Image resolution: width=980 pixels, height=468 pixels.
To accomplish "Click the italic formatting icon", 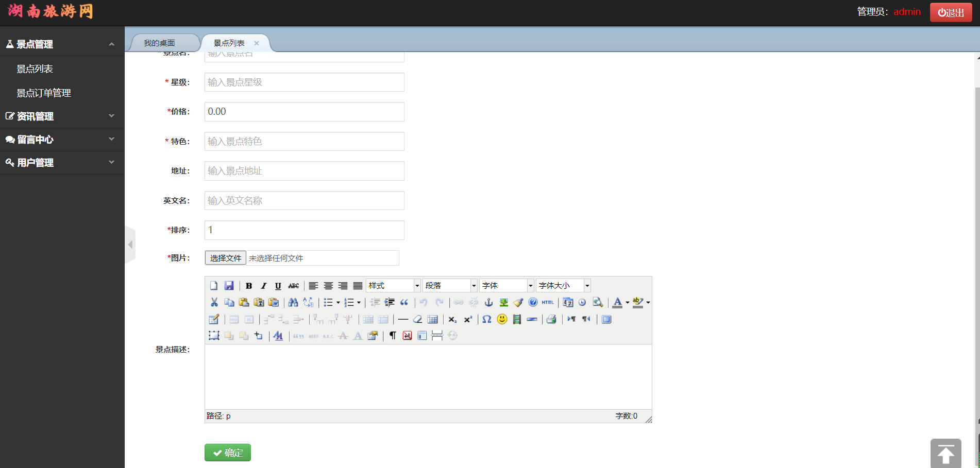I will click(263, 286).
